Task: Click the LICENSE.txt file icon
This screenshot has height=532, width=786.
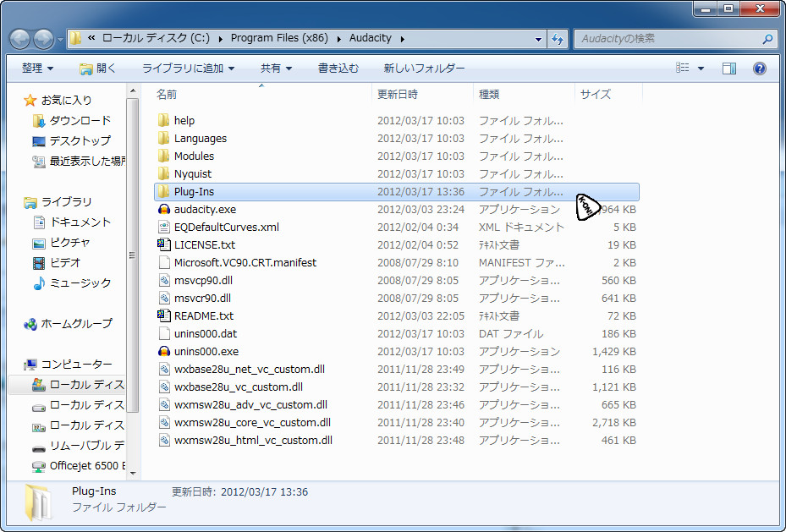Action: pyautogui.click(x=164, y=244)
